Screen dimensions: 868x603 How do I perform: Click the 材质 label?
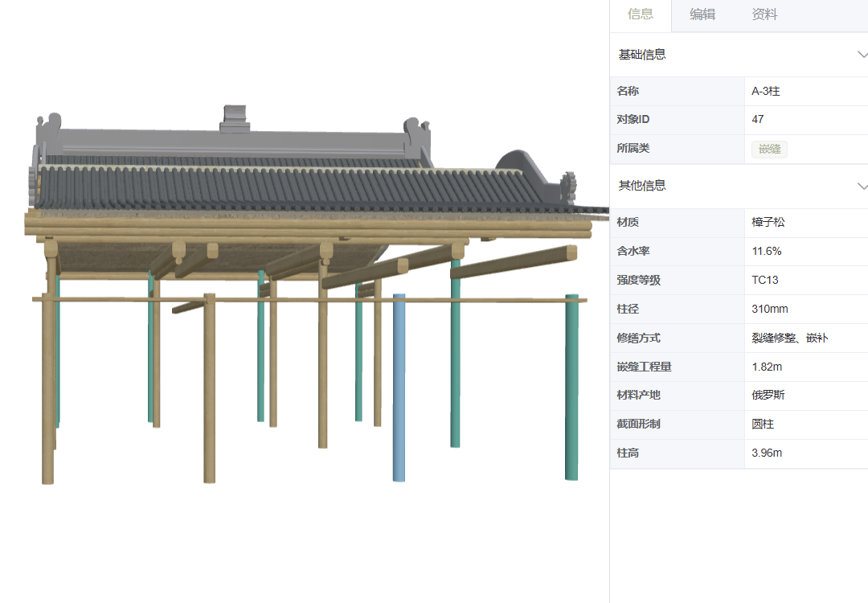[x=628, y=222]
